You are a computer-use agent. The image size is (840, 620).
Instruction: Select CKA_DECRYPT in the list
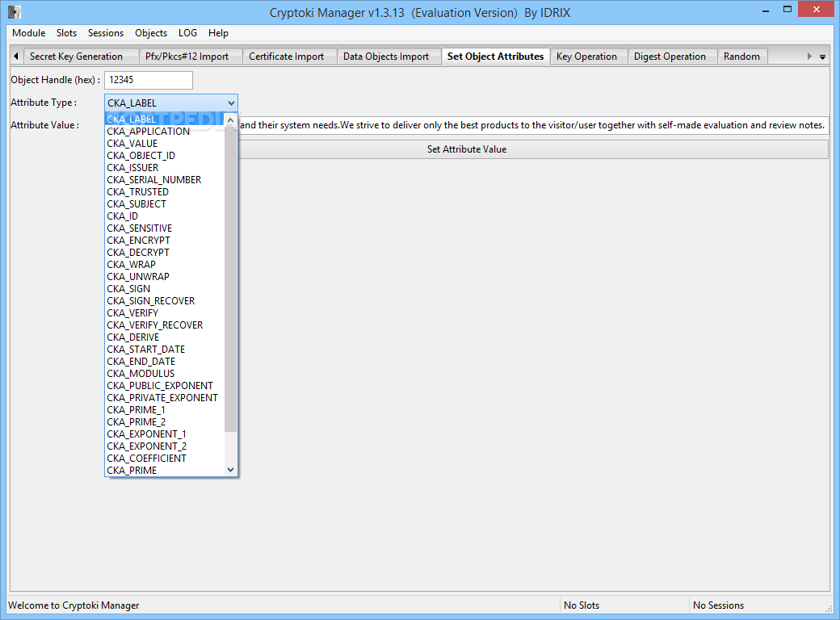click(x=165, y=252)
